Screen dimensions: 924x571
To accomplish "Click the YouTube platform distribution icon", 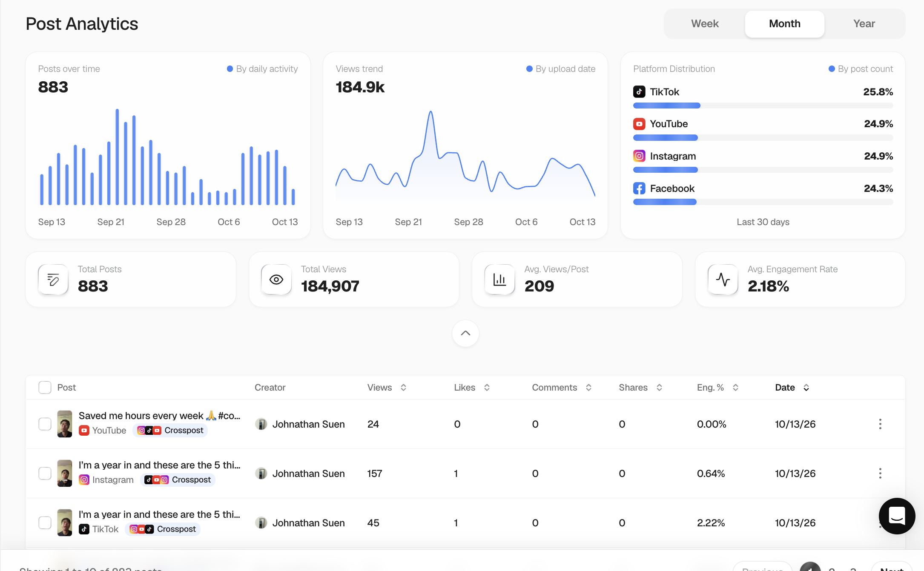I will [x=639, y=124].
